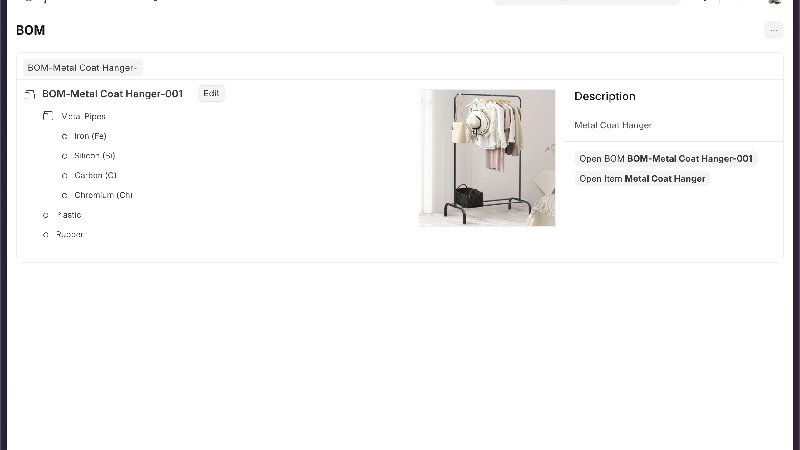Select the Rubber tree item
The width and height of the screenshot is (800, 450).
69,235
